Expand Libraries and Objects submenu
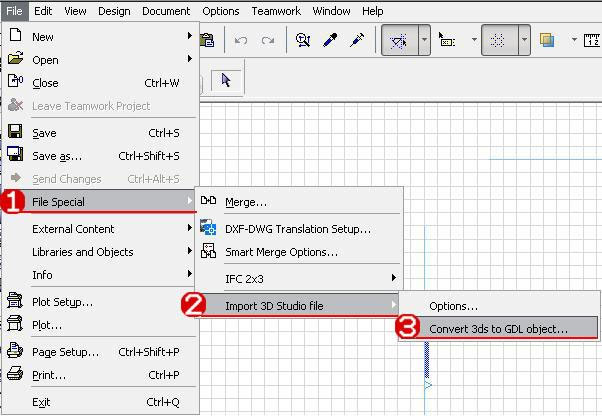602x416 pixels. click(x=190, y=251)
